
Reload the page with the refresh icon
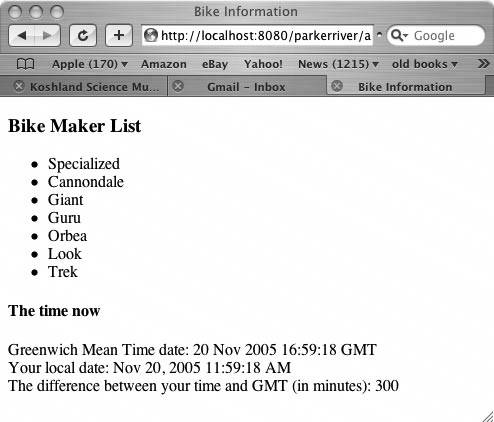pyautogui.click(x=83, y=35)
